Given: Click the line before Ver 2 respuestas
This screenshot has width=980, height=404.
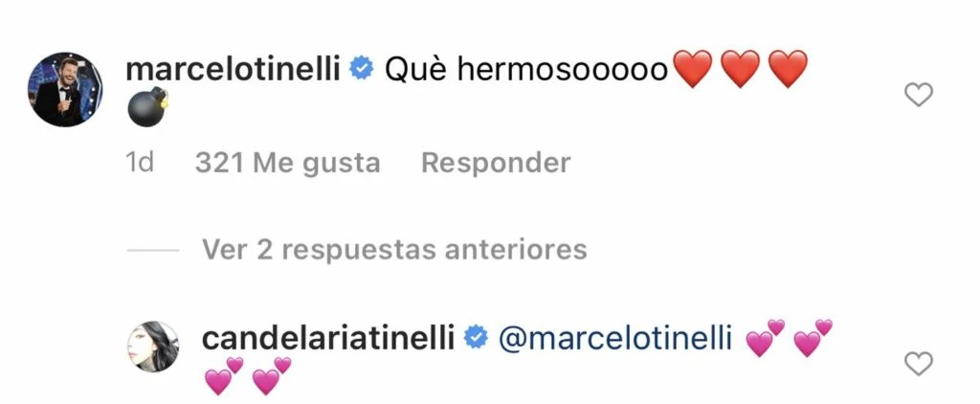Looking at the screenshot, I should 153,250.
